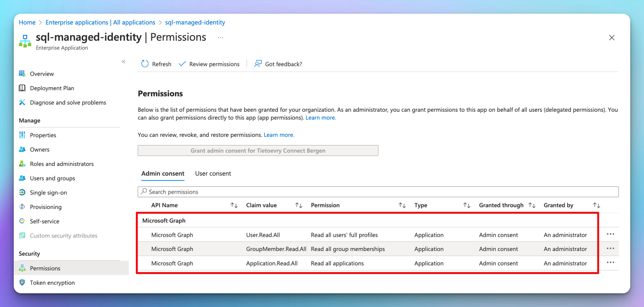
Task: Click Read all applications permission text
Action: click(338, 263)
